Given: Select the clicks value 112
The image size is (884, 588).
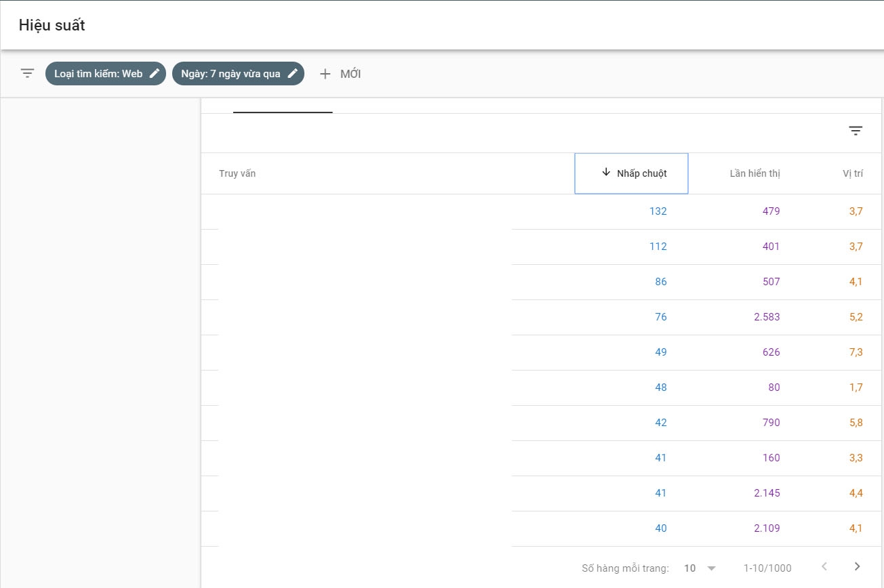Looking at the screenshot, I should point(658,247).
